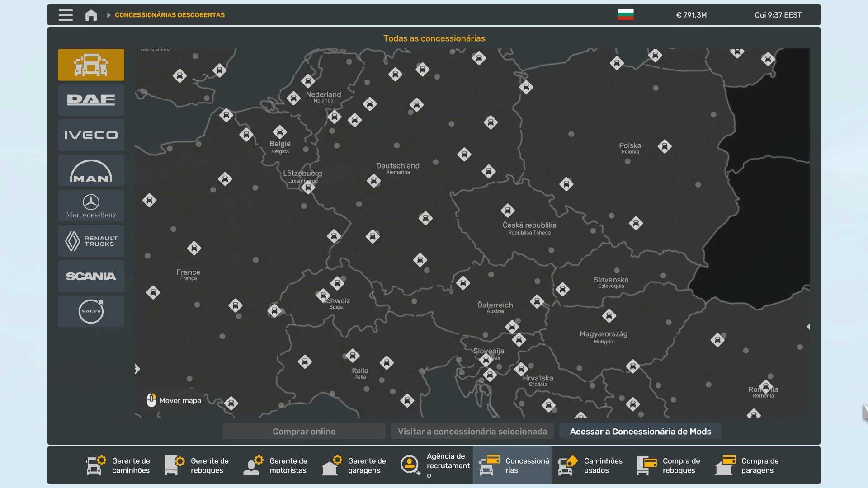Open the hamburger main menu
The height and width of the screenshot is (488, 868).
66,15
